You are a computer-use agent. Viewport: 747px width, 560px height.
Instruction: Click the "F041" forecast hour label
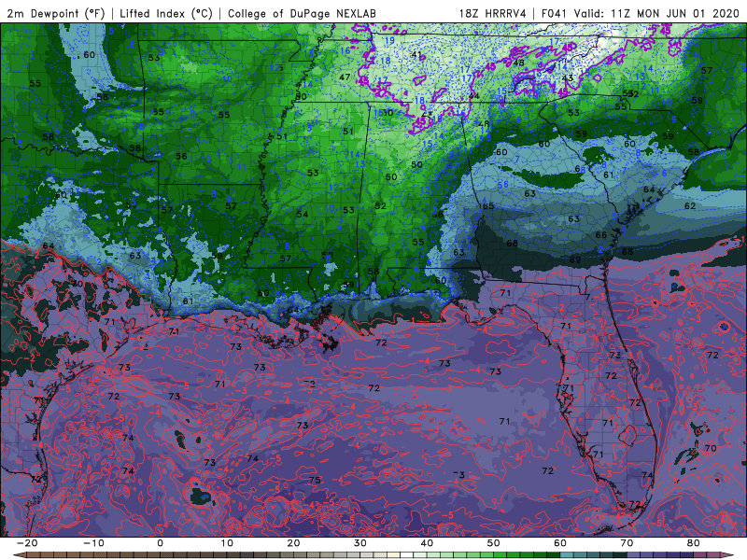556,13
